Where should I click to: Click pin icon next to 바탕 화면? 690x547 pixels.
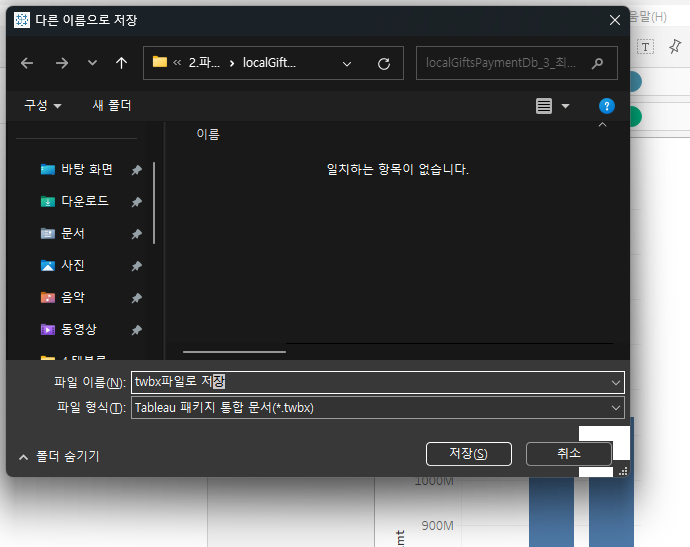coord(136,170)
